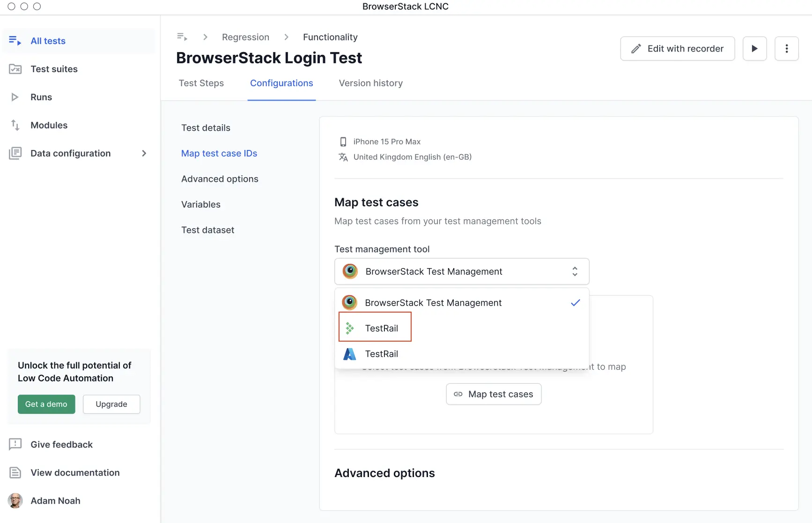Screen dimensions: 812x523
Task: Switch to the Test Steps tab
Action: pyautogui.click(x=201, y=83)
